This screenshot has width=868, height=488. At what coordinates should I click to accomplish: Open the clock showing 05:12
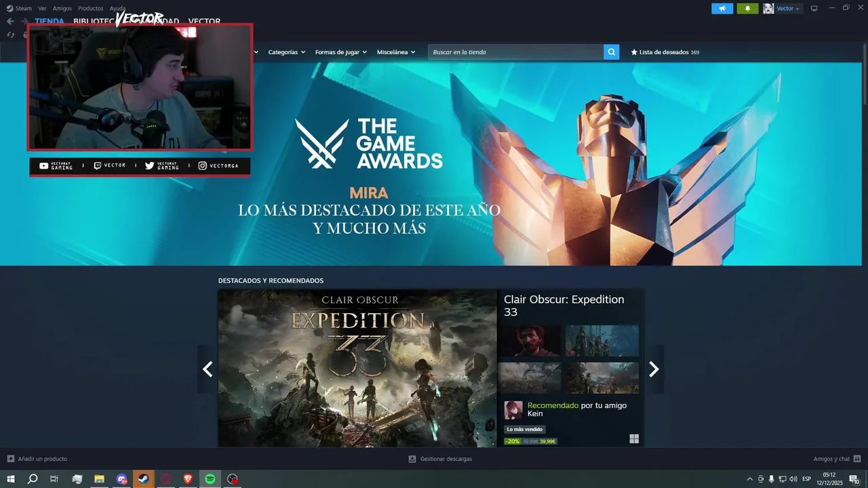point(829,479)
